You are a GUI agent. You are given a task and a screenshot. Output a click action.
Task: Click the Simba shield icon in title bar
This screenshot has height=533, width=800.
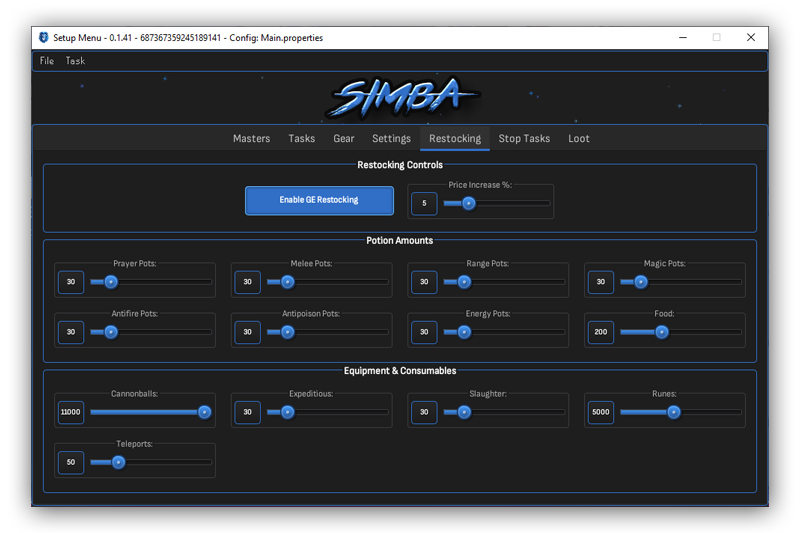pyautogui.click(x=44, y=38)
